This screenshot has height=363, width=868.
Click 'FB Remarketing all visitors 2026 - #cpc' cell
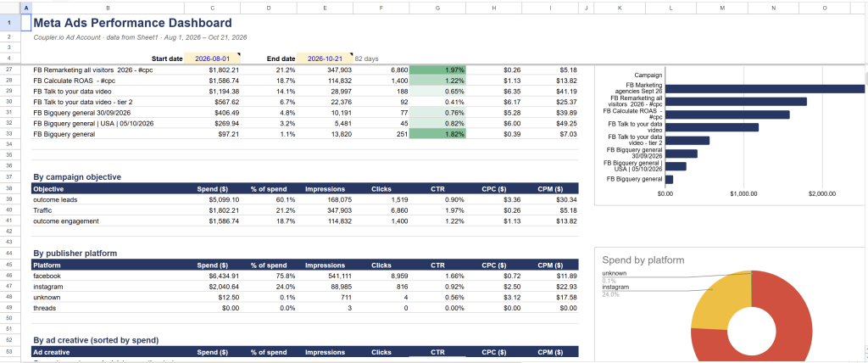pyautogui.click(x=108, y=70)
